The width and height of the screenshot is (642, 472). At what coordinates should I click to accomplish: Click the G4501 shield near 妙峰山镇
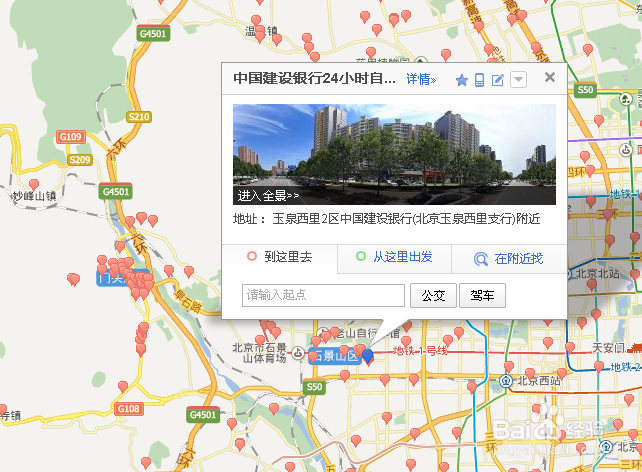tap(115, 192)
